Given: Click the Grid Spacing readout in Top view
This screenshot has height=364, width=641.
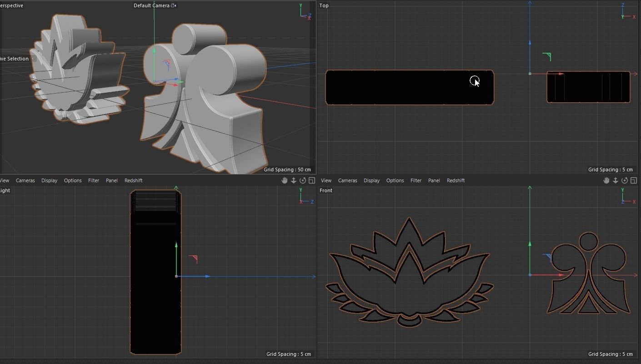Looking at the screenshot, I should [611, 170].
